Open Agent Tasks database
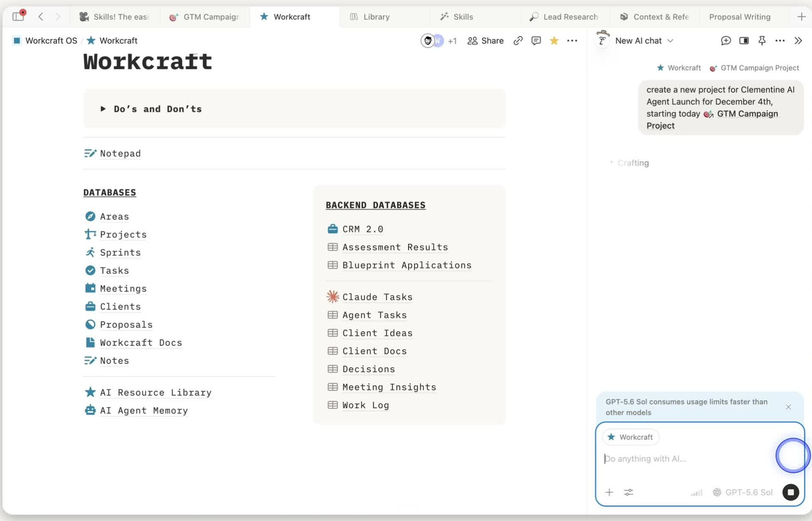The width and height of the screenshot is (812, 521). pos(374,315)
